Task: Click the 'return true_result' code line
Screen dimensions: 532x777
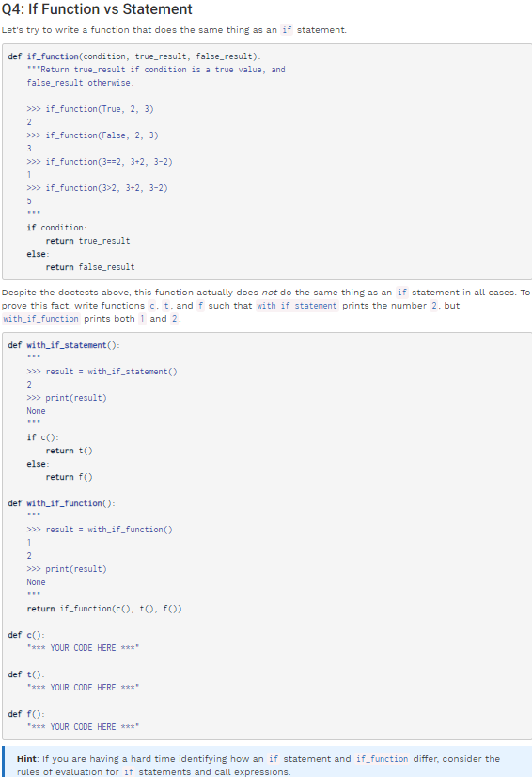Action: 87,241
